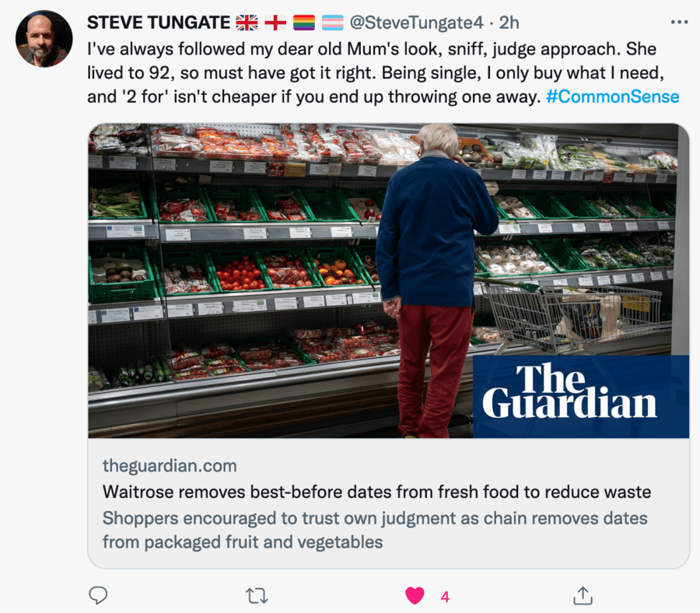Screen dimensions: 700x613
Task: Click the like count number 4
Action: click(445, 597)
